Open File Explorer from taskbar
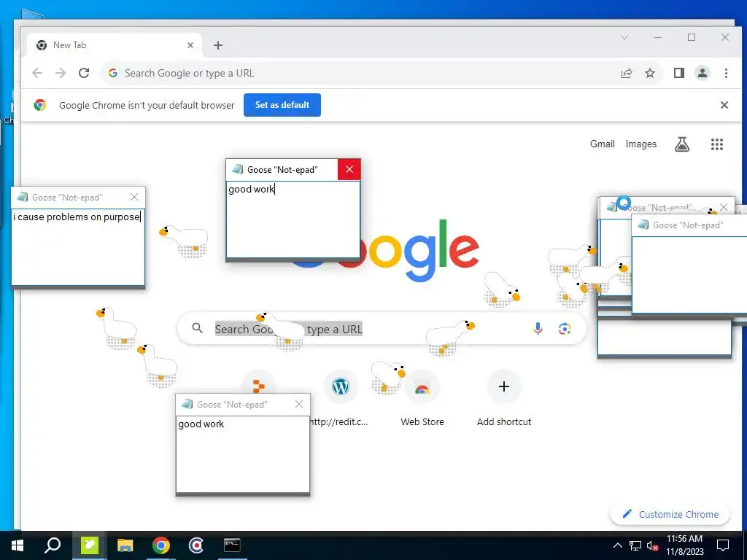 125,545
